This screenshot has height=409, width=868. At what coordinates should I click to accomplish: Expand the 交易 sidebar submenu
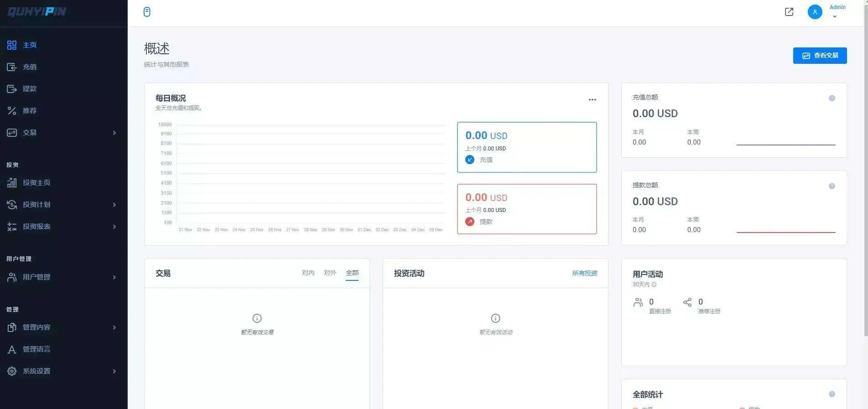point(114,133)
